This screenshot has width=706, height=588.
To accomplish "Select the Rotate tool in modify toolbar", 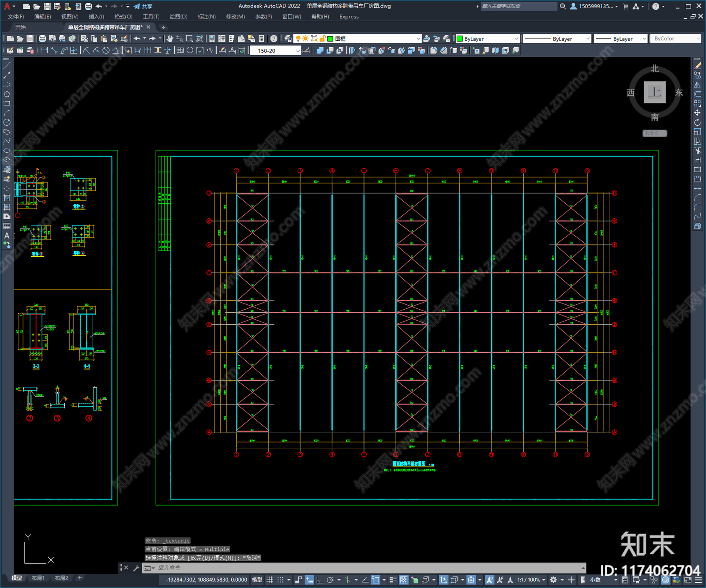I will [697, 122].
